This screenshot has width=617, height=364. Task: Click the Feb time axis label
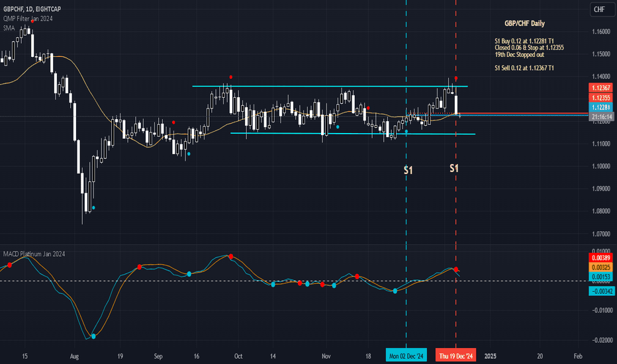tap(578, 356)
